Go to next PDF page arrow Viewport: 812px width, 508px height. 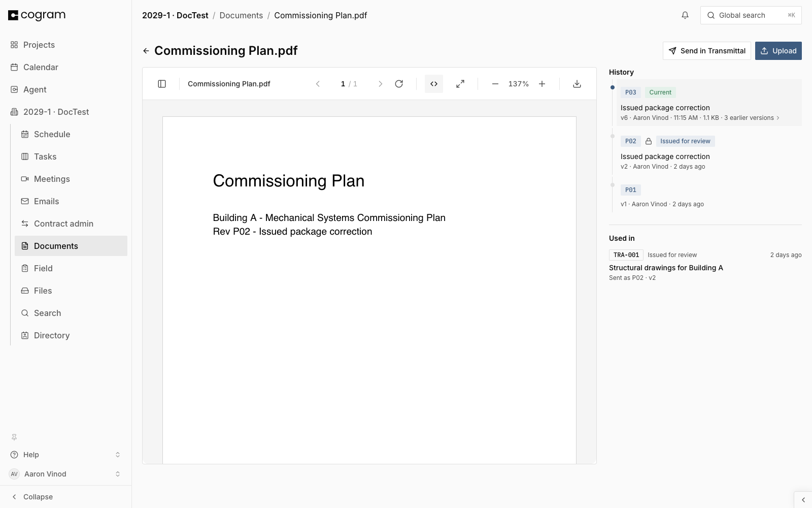click(380, 84)
